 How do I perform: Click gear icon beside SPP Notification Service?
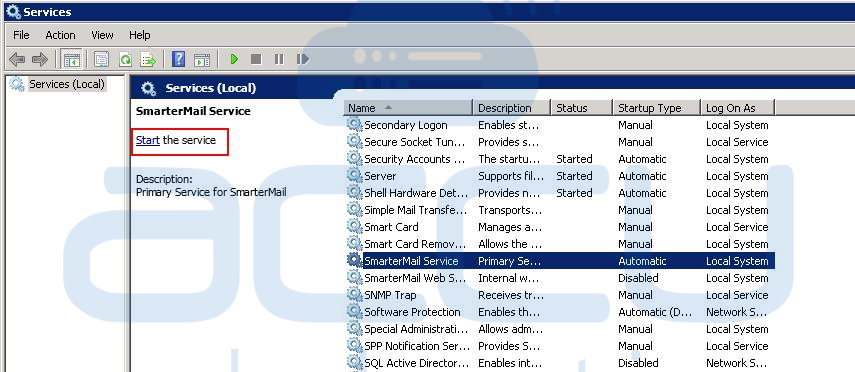tap(354, 345)
